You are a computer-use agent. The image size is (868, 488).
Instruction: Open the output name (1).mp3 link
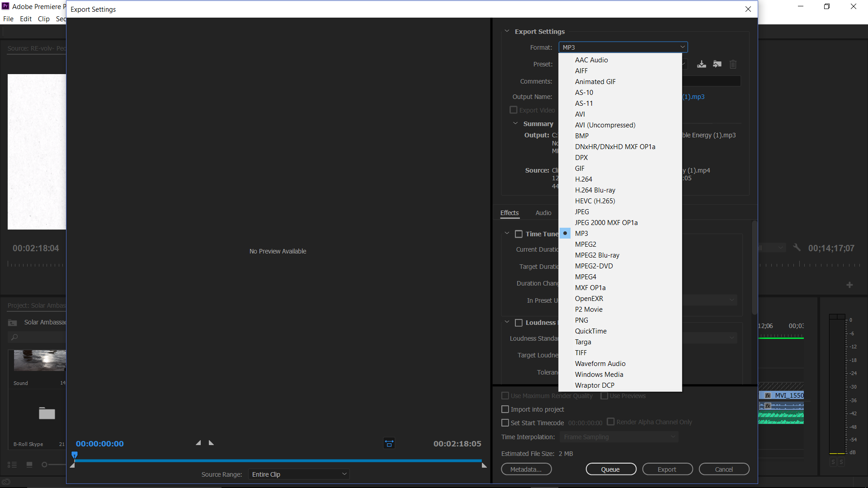[x=693, y=97]
